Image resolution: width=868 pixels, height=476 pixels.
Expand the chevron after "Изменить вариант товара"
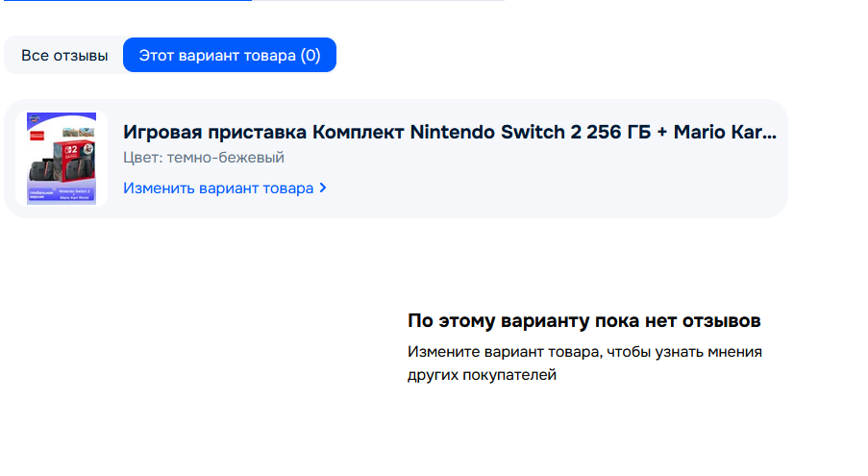click(323, 188)
